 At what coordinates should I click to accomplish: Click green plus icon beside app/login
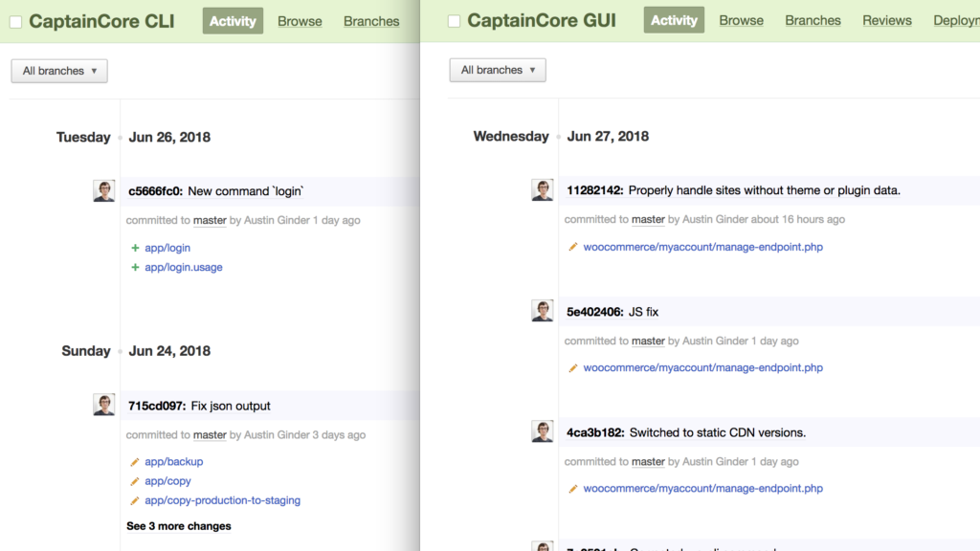(x=135, y=248)
